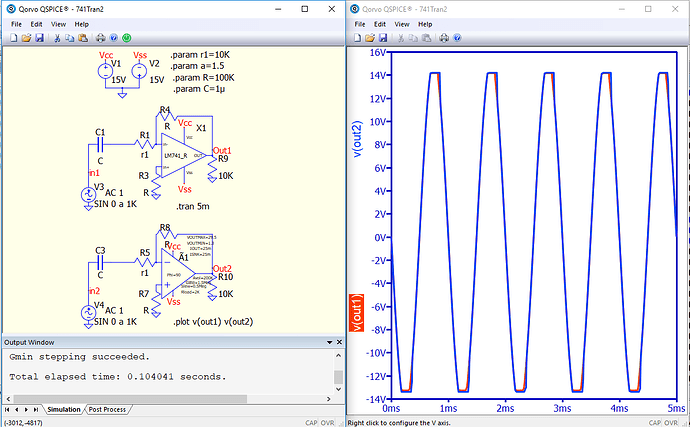Click New file icon in waveform window
690x427 pixels.
[357, 38]
